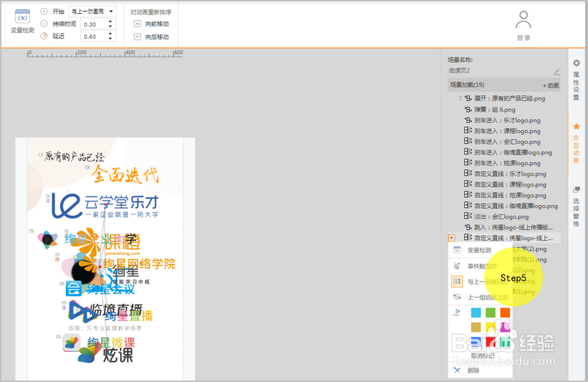Click the 延迟 value field showing 0.60
The width and height of the screenshot is (588, 382).
94,37
